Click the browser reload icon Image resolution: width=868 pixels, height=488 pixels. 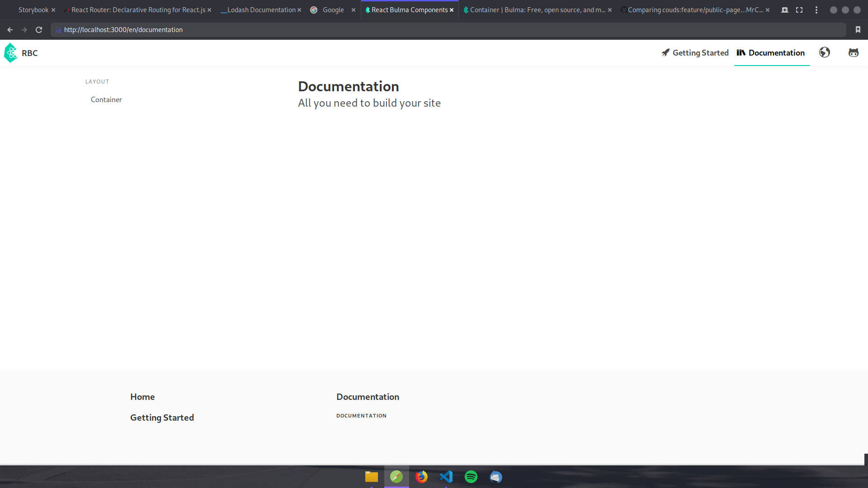pyautogui.click(x=39, y=30)
